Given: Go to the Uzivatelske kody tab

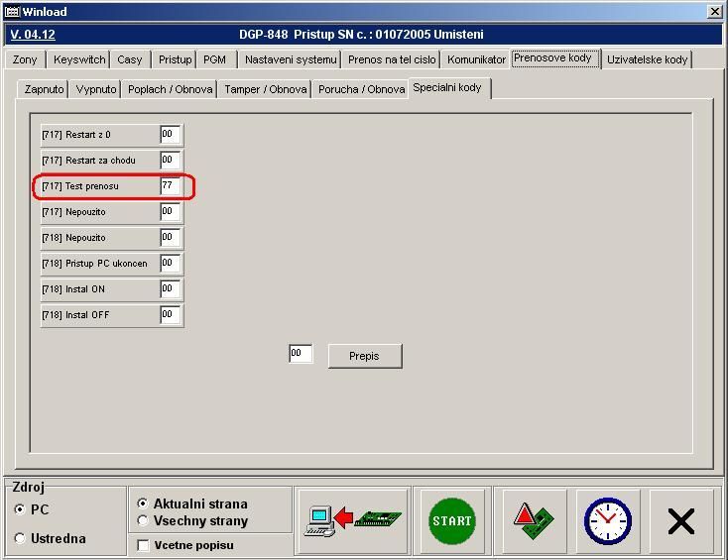Looking at the screenshot, I should point(647,59).
